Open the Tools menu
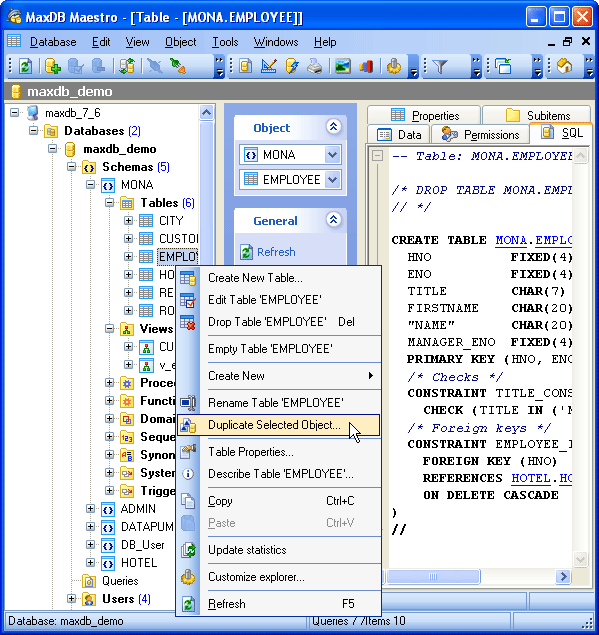 (x=225, y=42)
